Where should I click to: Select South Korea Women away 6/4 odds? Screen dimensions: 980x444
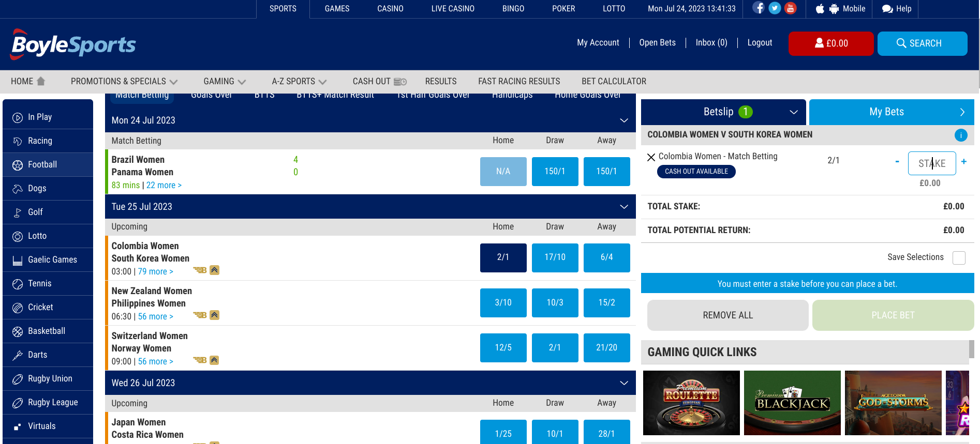pyautogui.click(x=606, y=257)
